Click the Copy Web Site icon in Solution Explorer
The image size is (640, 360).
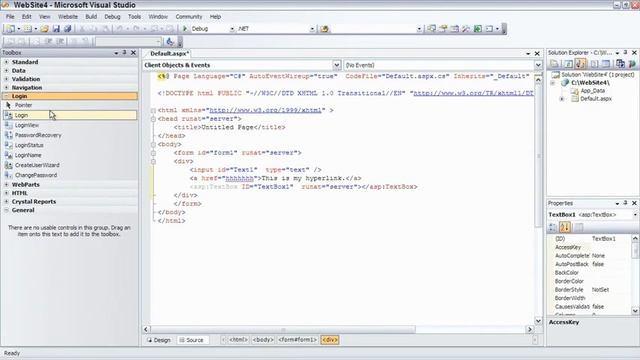point(620,64)
